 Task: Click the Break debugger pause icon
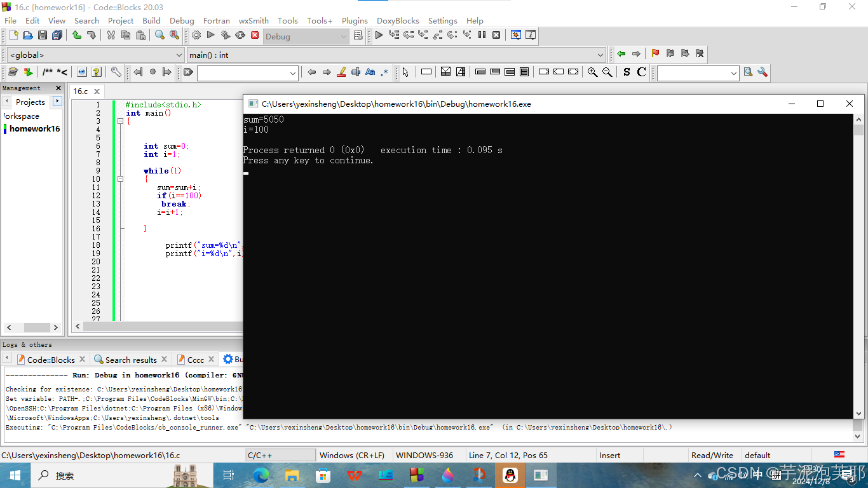click(482, 36)
